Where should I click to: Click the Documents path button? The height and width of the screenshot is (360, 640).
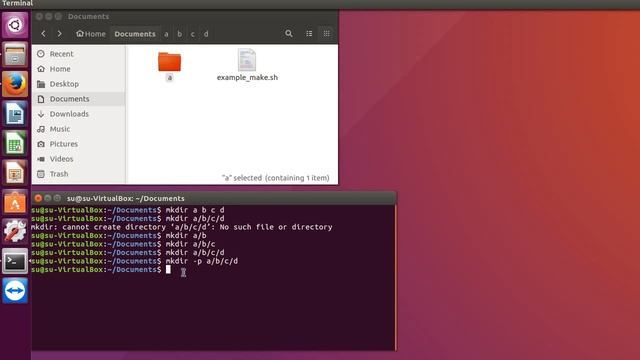tap(135, 34)
